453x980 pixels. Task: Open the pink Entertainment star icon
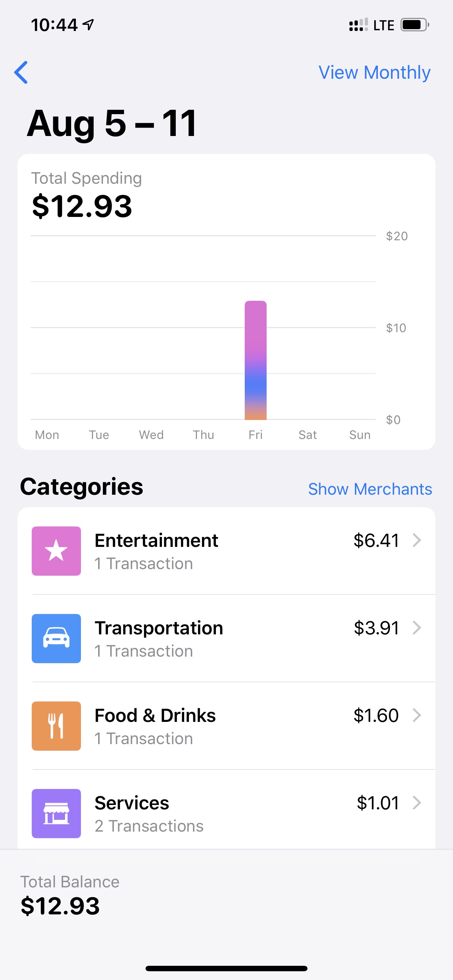56,551
